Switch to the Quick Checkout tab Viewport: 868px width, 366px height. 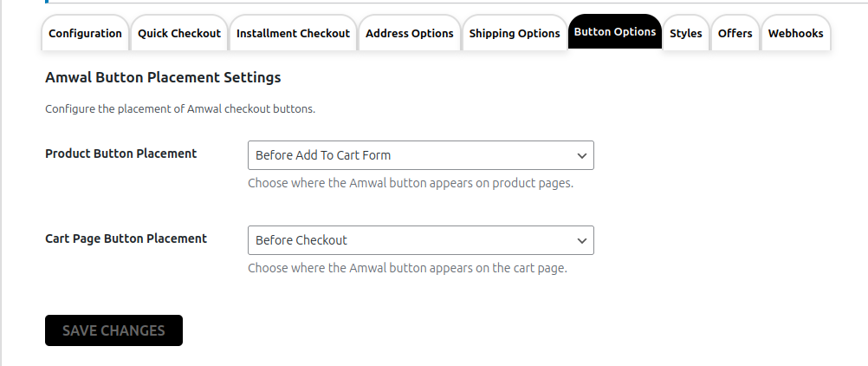pos(179,34)
